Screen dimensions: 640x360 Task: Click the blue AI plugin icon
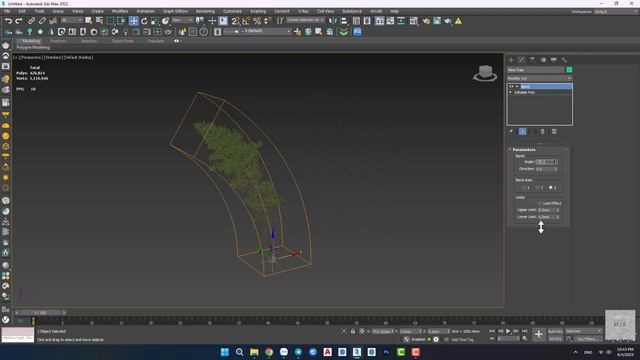pyautogui.click(x=357, y=32)
